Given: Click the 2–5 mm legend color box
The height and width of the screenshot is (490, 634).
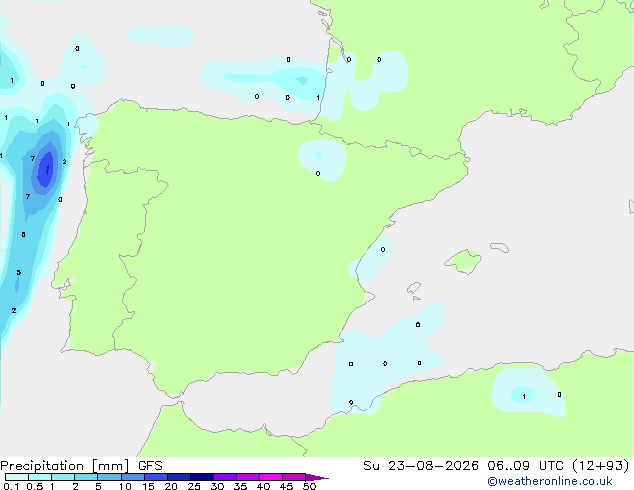Looking at the screenshot, I should (x=86, y=477).
